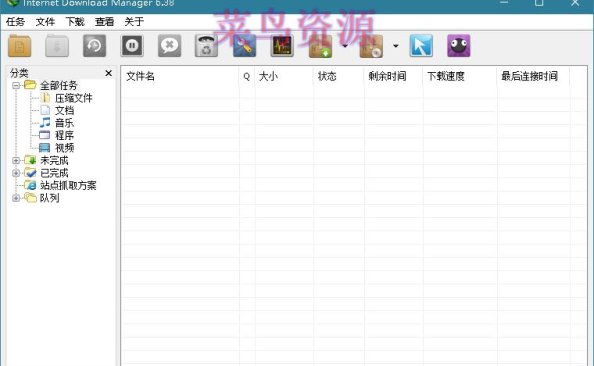The height and width of the screenshot is (366, 594).
Task: Sort by the 状态 column header
Action: (x=338, y=76)
